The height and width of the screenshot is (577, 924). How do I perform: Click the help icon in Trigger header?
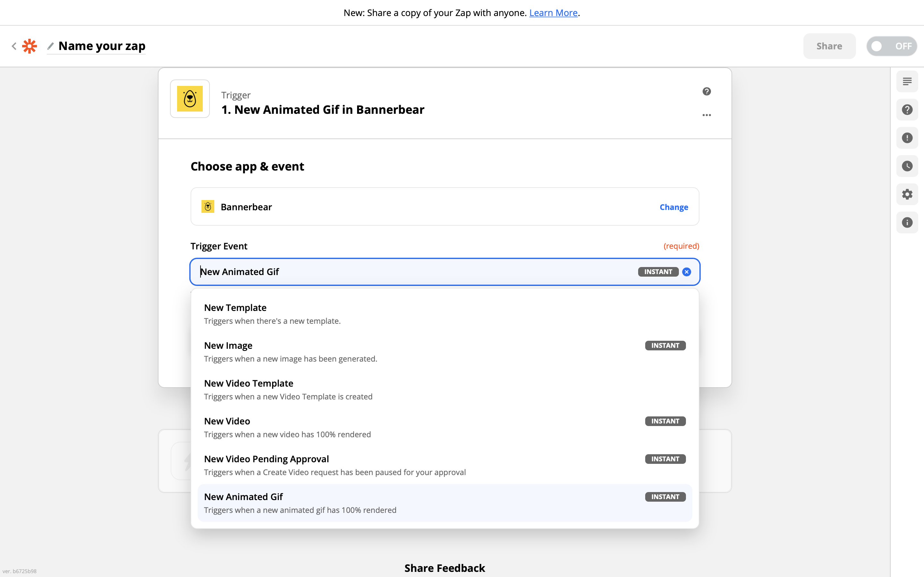click(706, 91)
